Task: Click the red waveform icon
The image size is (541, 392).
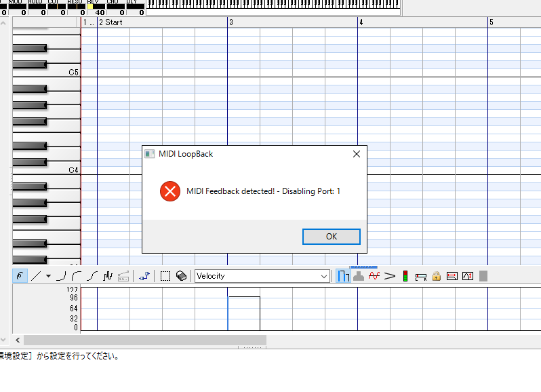Action: coord(374,276)
